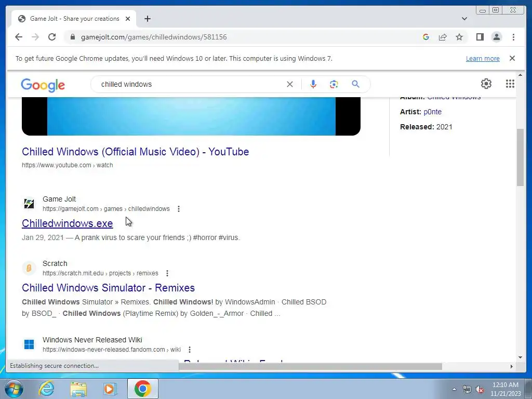Open the Chilledwindows.exe result link
The image size is (532, 399).
pos(67,223)
